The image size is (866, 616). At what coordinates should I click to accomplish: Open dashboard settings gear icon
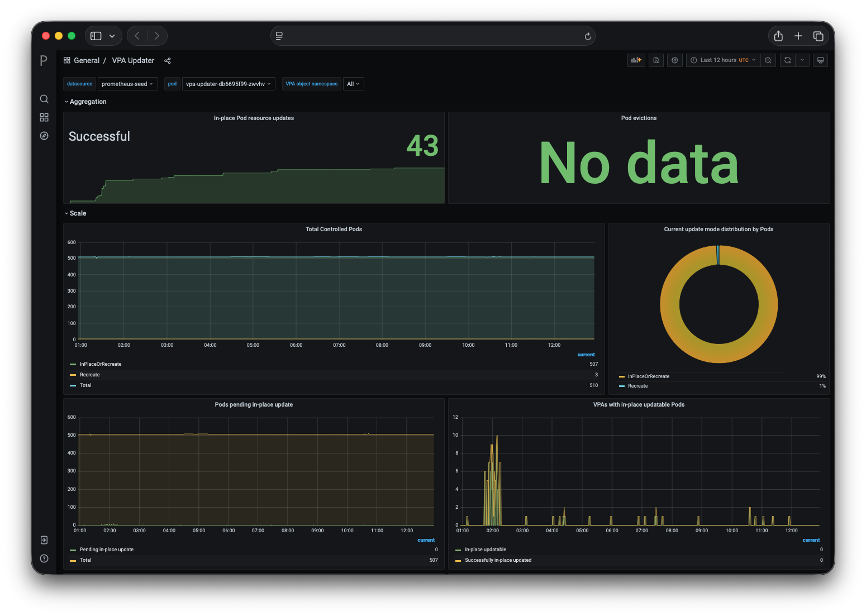click(675, 60)
